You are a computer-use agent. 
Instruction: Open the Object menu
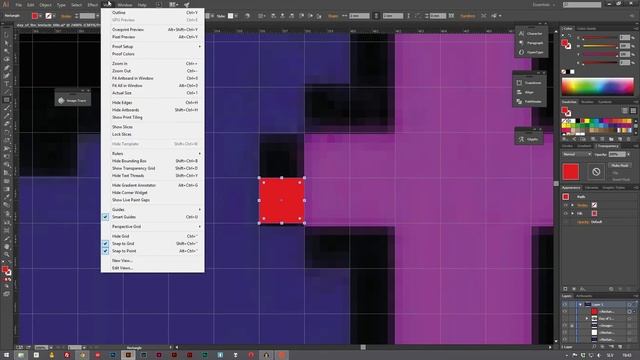pos(45,5)
